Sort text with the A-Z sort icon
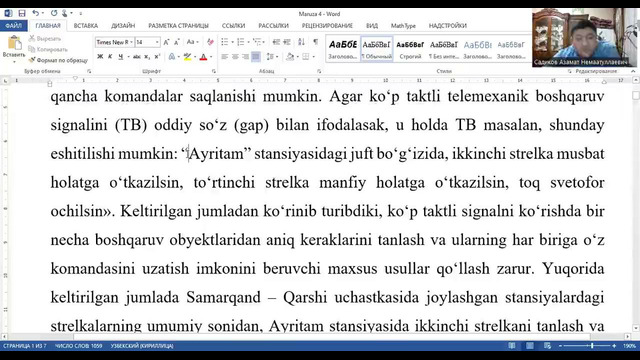The width and height of the screenshot is (640, 360). [x=301, y=42]
